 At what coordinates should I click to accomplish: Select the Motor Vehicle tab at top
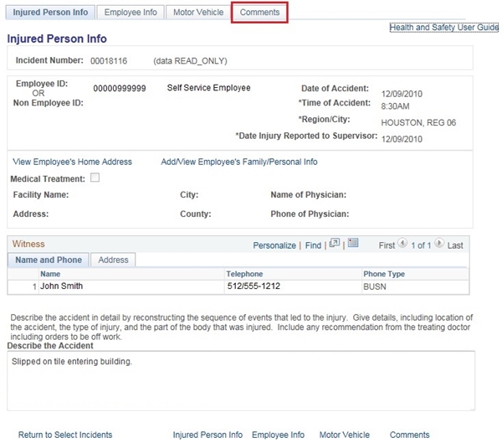pyautogui.click(x=198, y=13)
